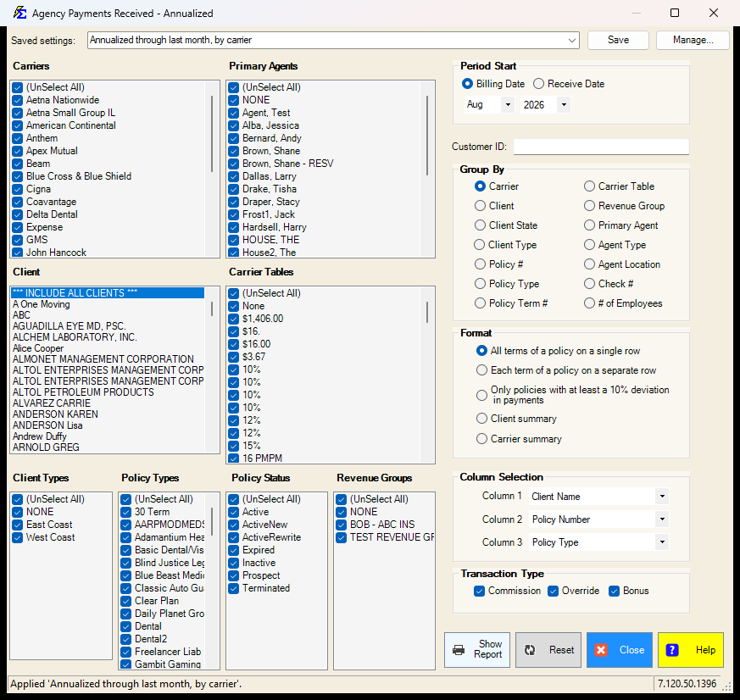The image size is (740, 700).
Task: Maximize the Agency Payments Received window
Action: pos(675,13)
